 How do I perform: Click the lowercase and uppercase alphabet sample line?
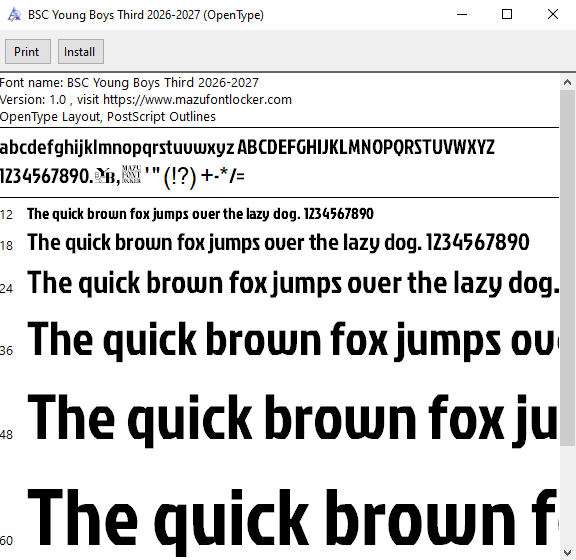click(x=247, y=148)
